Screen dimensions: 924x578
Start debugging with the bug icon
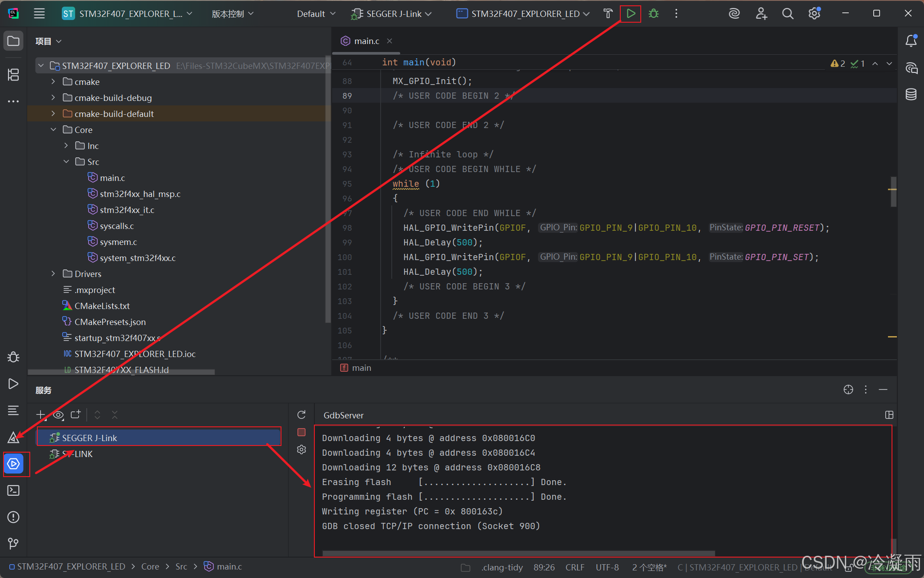[x=654, y=14]
